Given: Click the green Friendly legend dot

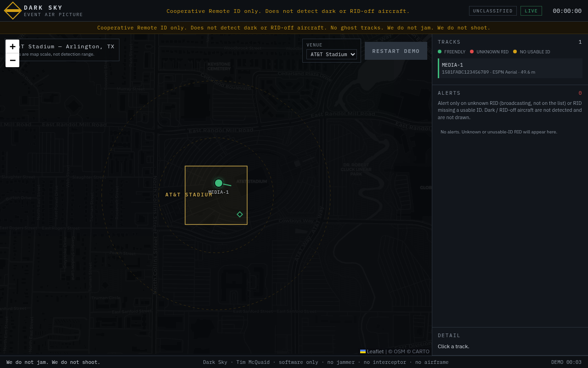Looking at the screenshot, I should click(x=440, y=52).
